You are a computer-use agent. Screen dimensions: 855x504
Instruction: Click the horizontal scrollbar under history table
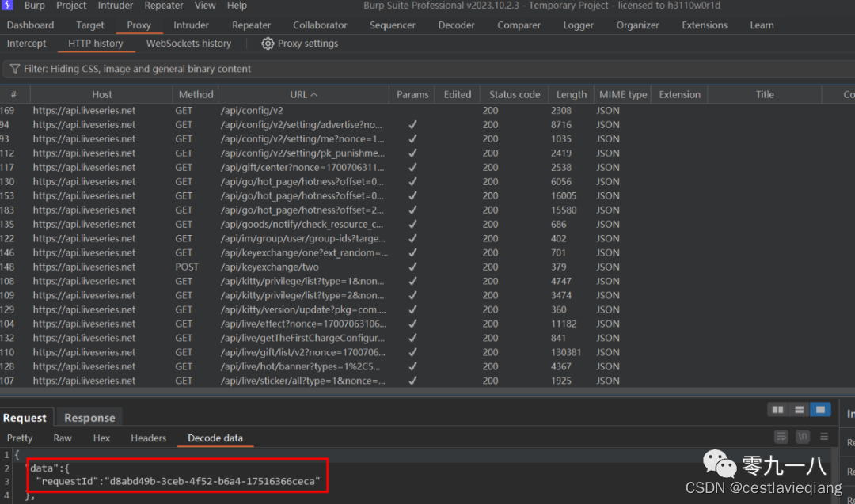(427, 391)
